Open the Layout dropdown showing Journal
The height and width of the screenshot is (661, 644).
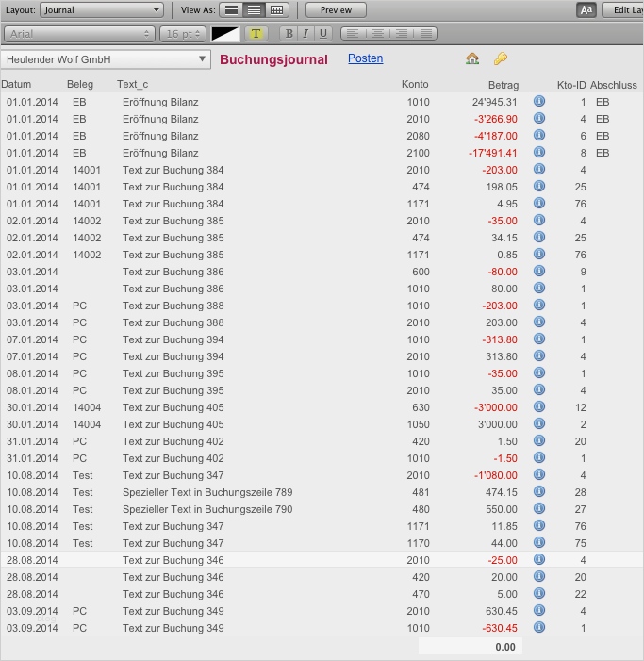click(x=102, y=10)
